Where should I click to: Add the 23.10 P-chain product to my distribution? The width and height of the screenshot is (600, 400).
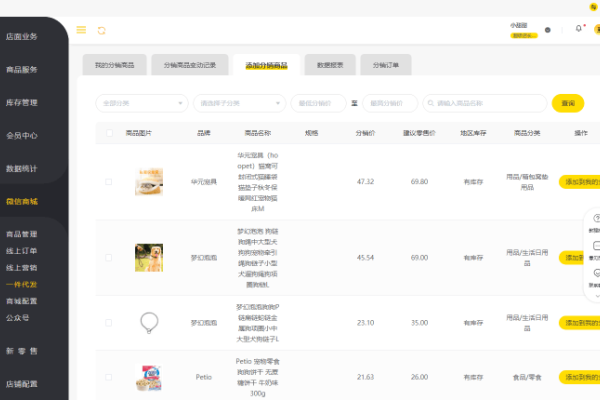coord(579,323)
